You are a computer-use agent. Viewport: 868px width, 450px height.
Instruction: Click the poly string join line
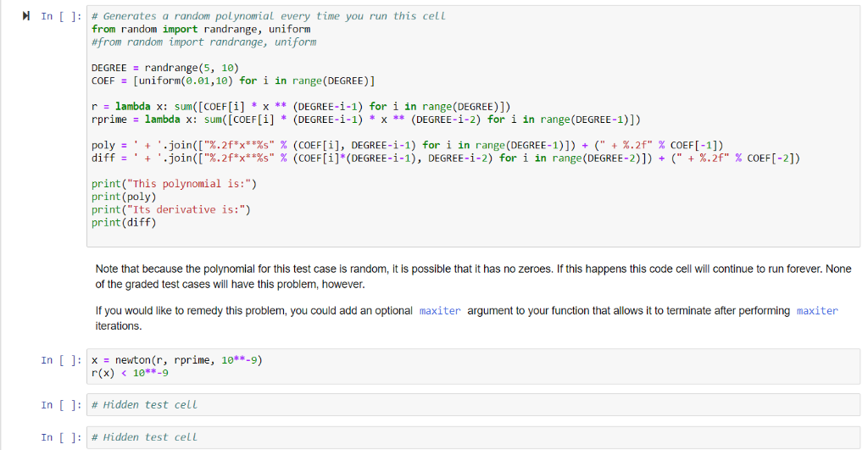pyautogui.click(x=407, y=146)
